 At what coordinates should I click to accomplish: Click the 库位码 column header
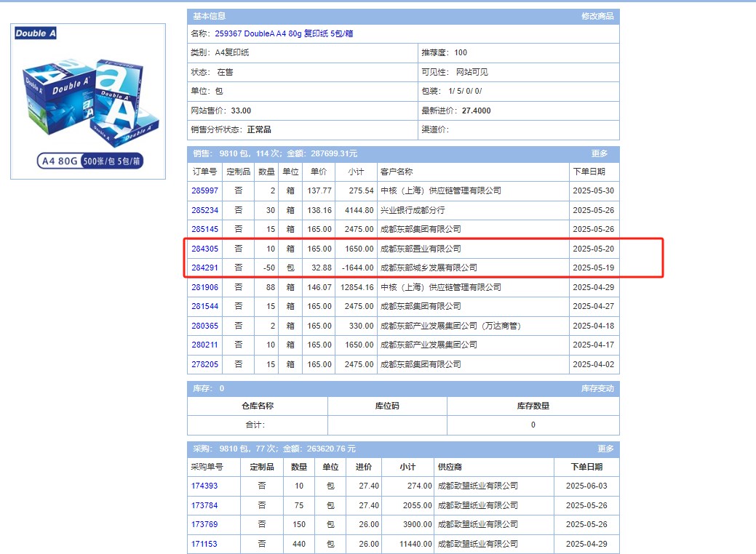387,406
